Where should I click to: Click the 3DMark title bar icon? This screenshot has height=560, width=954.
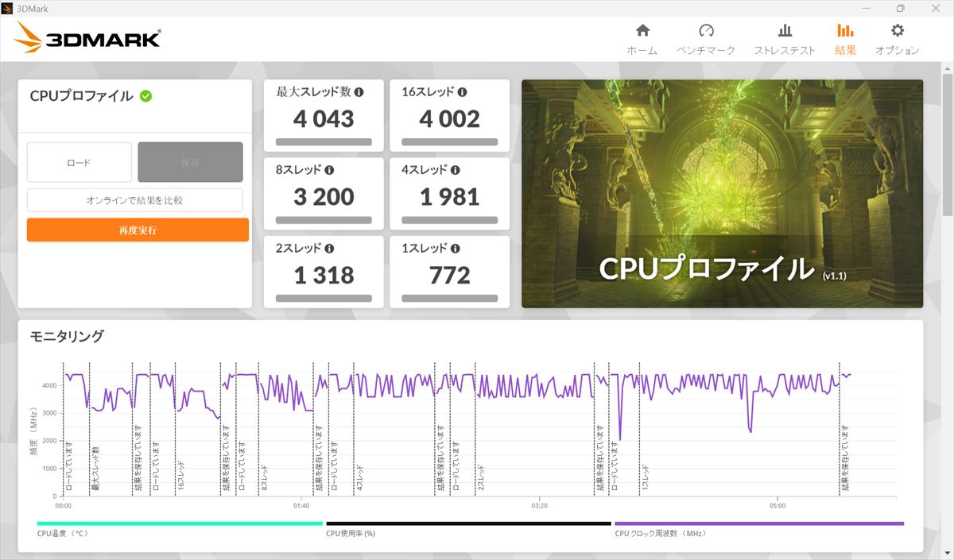click(x=7, y=8)
